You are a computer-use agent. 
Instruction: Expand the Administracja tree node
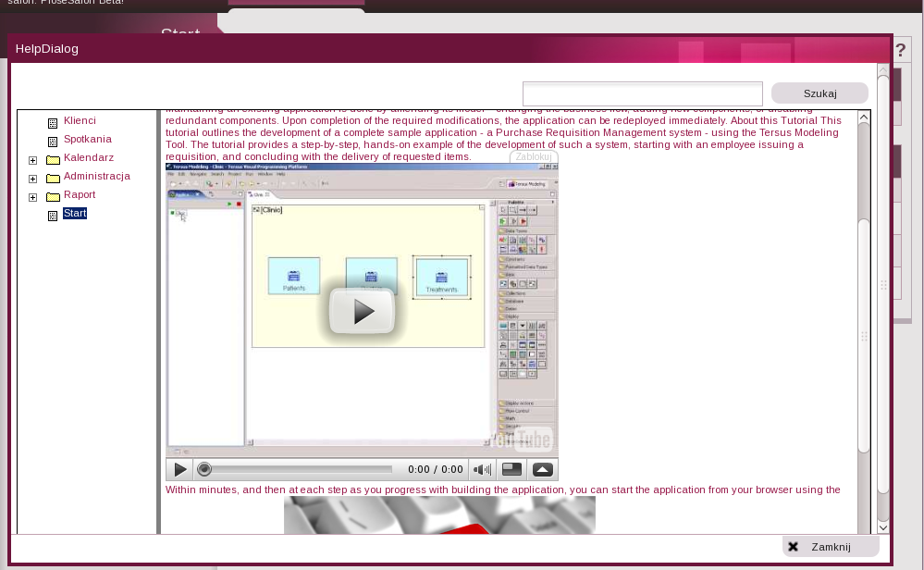[33, 179]
